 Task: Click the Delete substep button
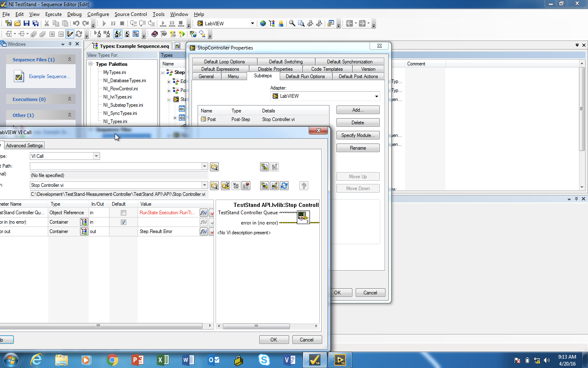coord(358,123)
